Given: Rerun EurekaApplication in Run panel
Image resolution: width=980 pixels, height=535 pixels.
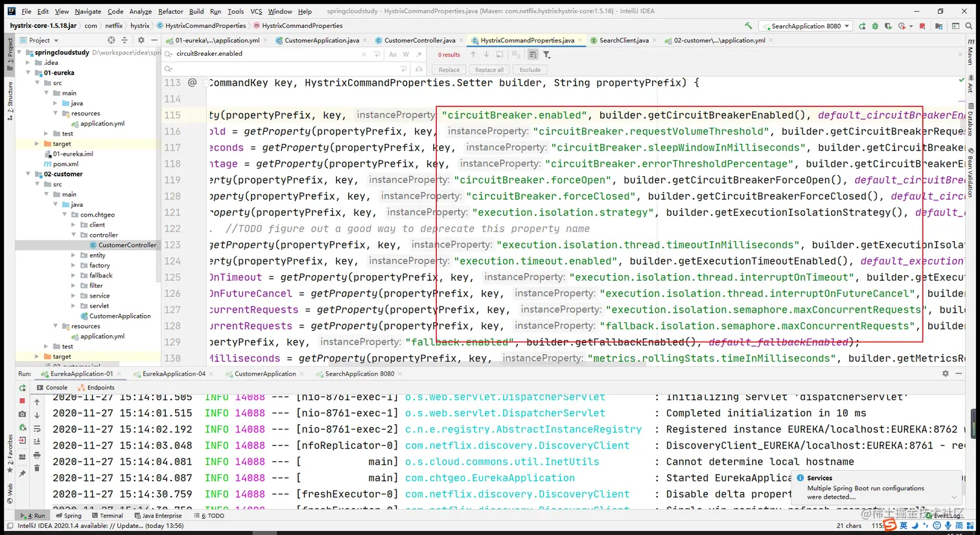Looking at the screenshot, I should pyautogui.click(x=23, y=388).
